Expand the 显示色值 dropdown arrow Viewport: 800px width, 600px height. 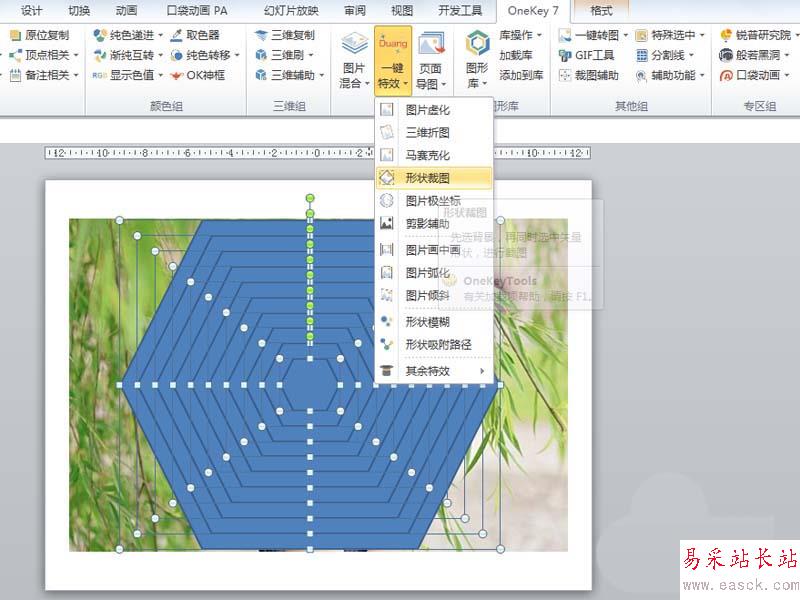160,75
